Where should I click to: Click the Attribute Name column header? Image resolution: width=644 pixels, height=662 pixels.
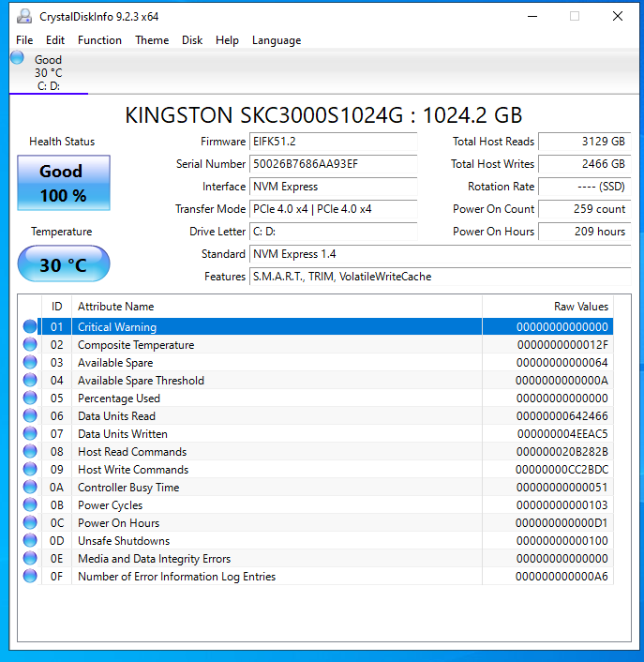pyautogui.click(x=277, y=307)
